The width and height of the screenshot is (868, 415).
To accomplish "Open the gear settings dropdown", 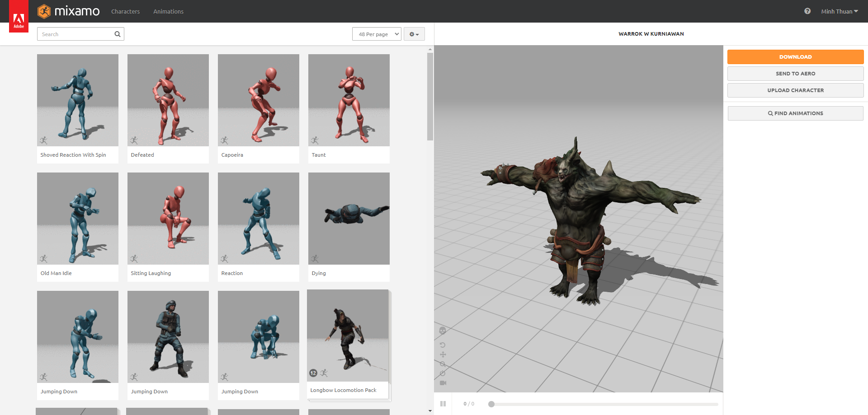I will click(x=414, y=34).
